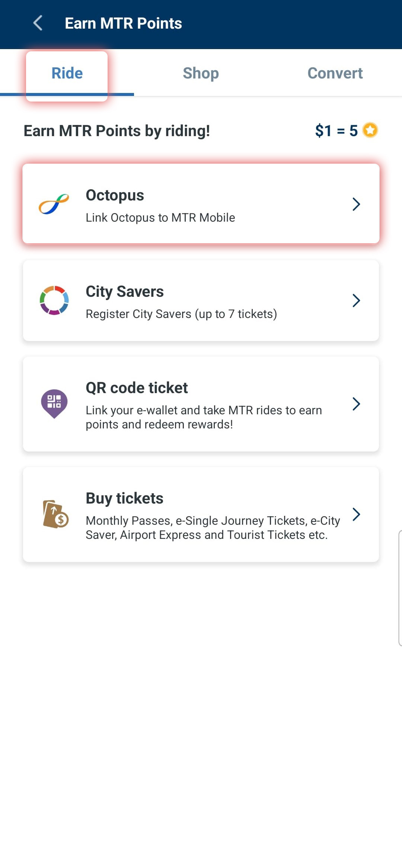Grab the side edge panel handle
Screen dimensions: 402x868
pos(400,588)
